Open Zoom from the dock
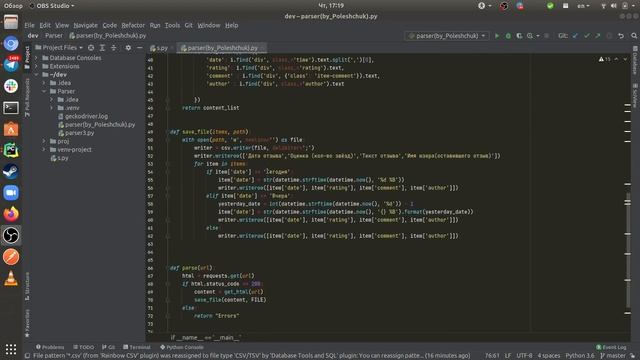The image size is (640, 360). click(11, 193)
